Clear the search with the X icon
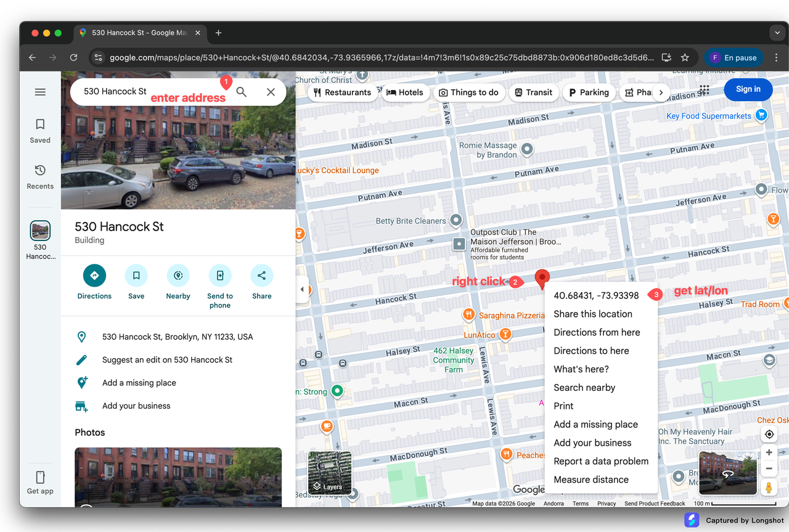This screenshot has width=789, height=532. point(271,92)
